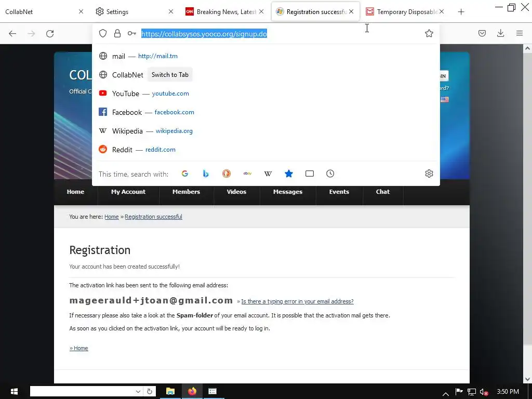Open the Videos menu item
Image resolution: width=532 pixels, height=399 pixels.
pyautogui.click(x=236, y=192)
